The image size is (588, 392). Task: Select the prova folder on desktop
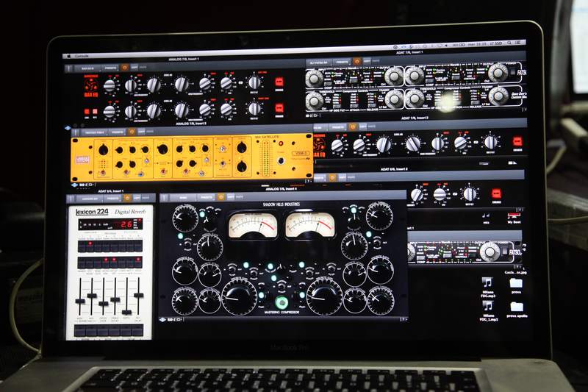point(517,286)
